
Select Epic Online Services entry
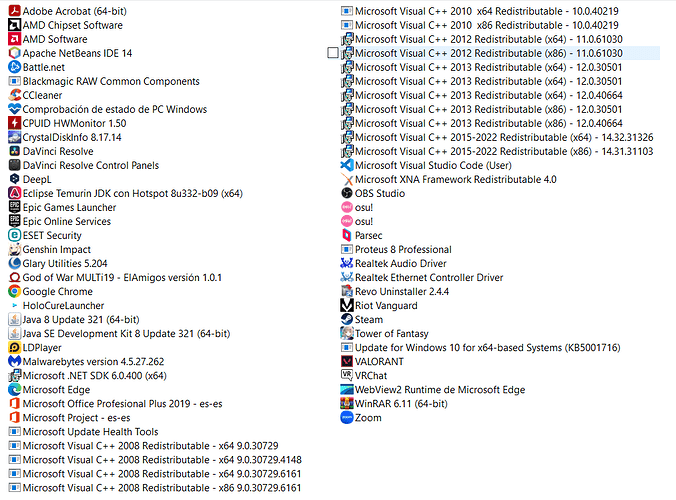(x=59, y=221)
